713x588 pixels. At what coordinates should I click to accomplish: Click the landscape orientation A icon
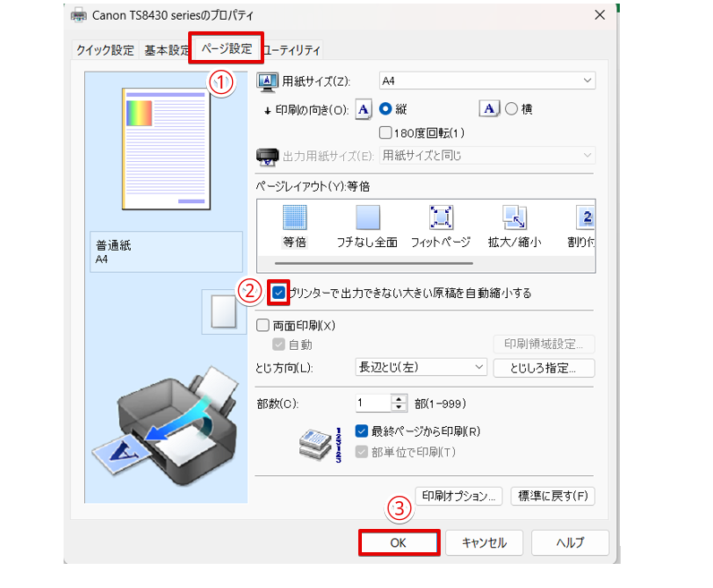(489, 108)
